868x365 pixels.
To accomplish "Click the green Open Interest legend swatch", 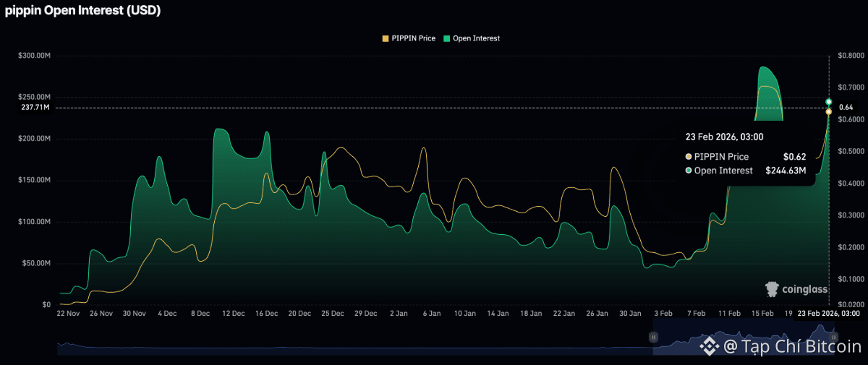I will pyautogui.click(x=448, y=38).
